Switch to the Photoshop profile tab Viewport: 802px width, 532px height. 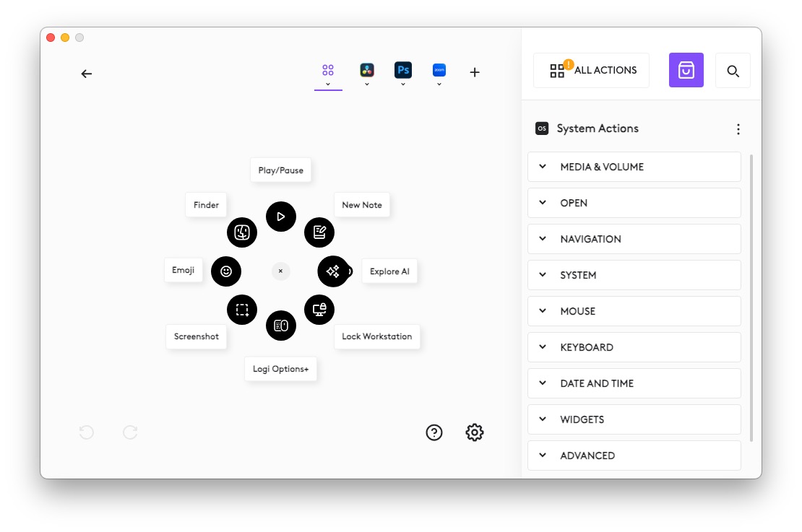(403, 71)
